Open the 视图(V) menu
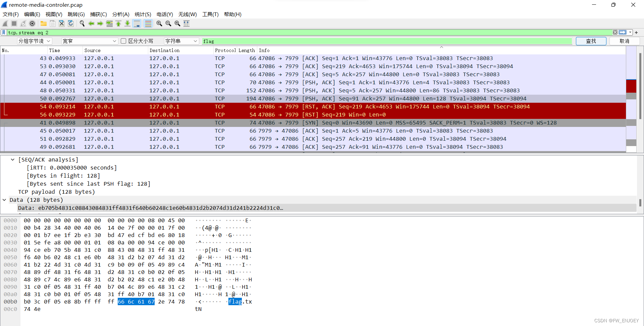Viewport: 644px width, 326px height. click(x=54, y=14)
